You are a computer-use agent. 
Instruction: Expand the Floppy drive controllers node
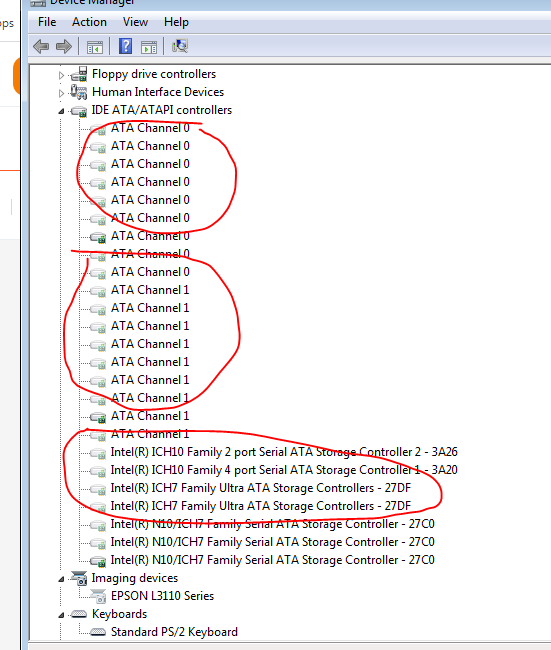61,75
